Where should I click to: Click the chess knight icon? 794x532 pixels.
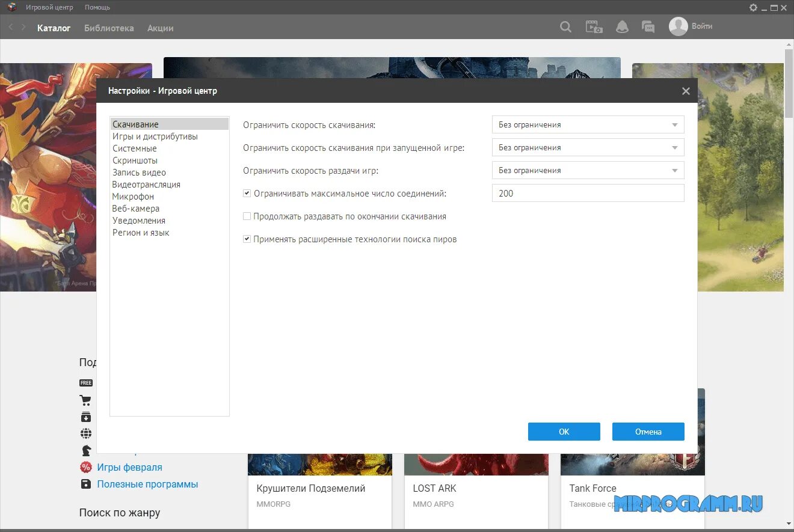(x=86, y=450)
